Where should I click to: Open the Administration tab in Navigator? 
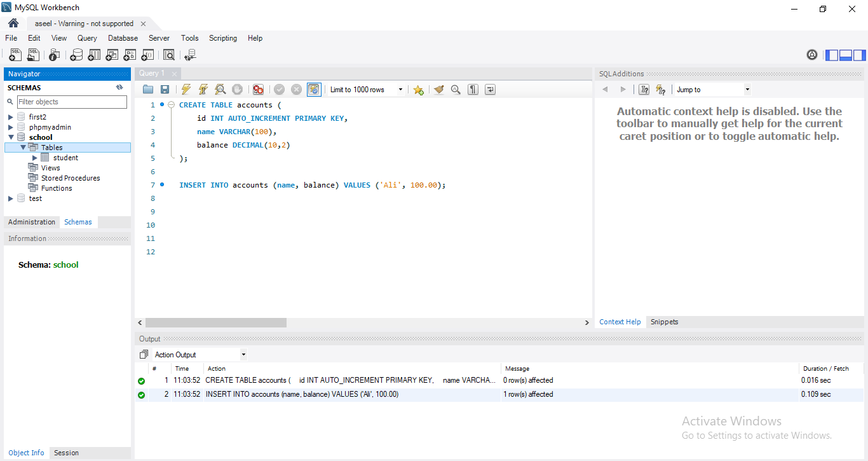click(x=32, y=222)
